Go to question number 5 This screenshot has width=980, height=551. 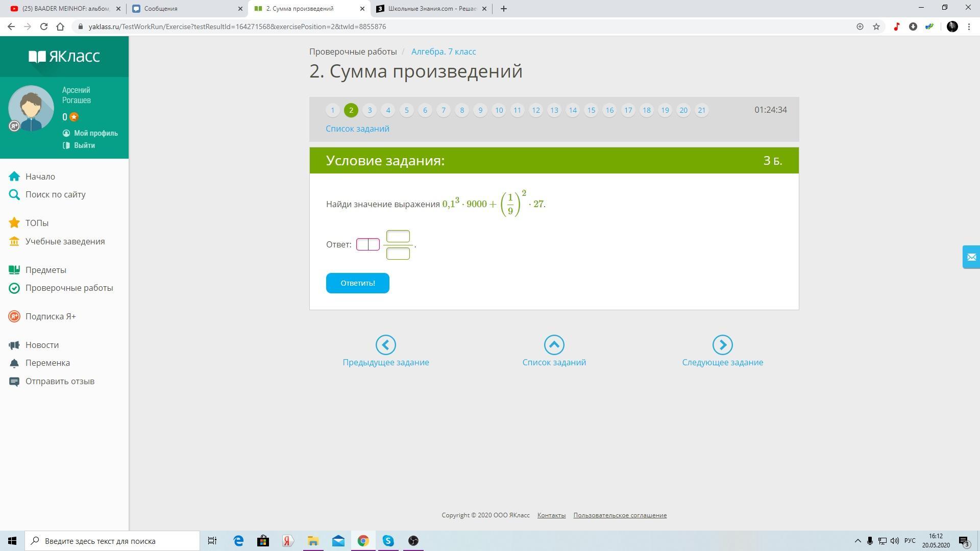(406, 110)
